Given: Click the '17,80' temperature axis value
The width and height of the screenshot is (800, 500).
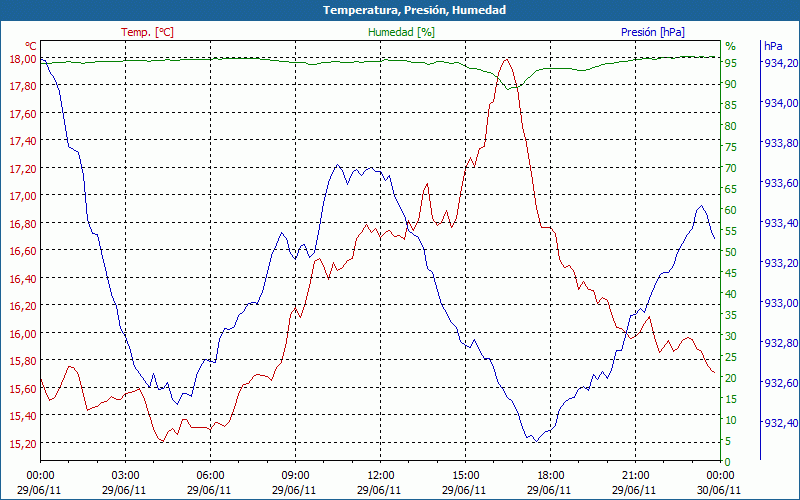Looking at the screenshot, I should 23,86.
